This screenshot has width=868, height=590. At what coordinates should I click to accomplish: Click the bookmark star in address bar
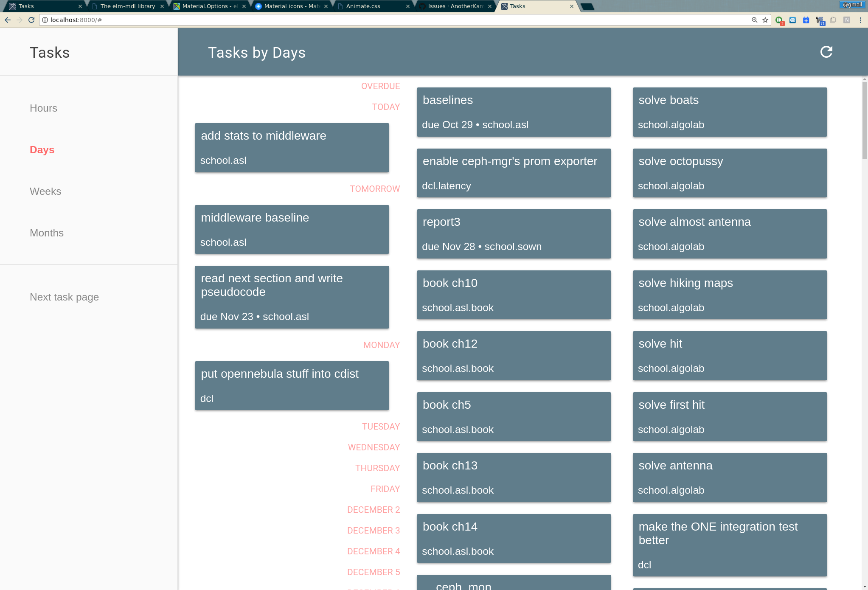(765, 20)
